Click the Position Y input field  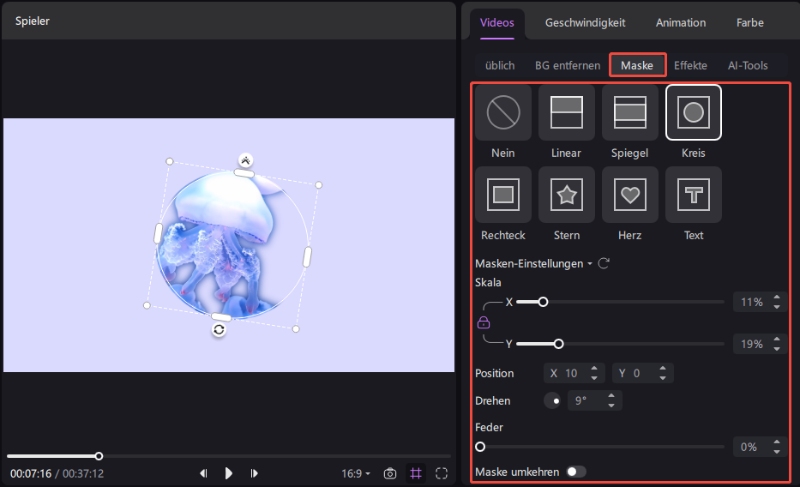(642, 373)
